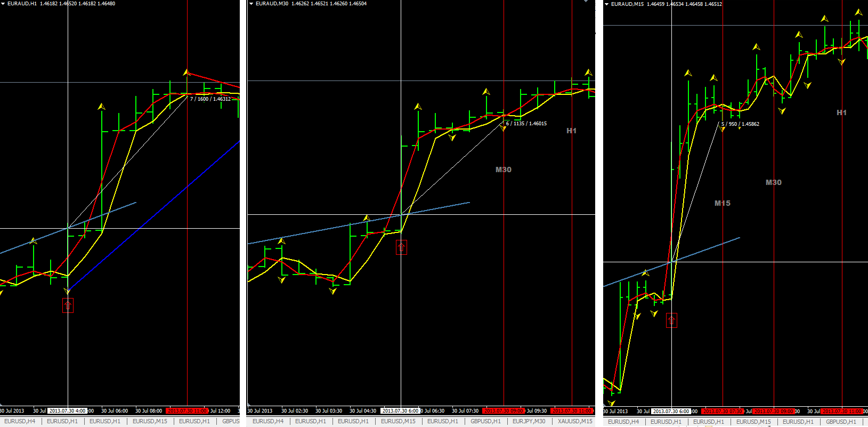The height and width of the screenshot is (427, 868).
Task: Switch to EURUSD,M15 tab under EURAUD,M15 chart
Action: pos(753,422)
